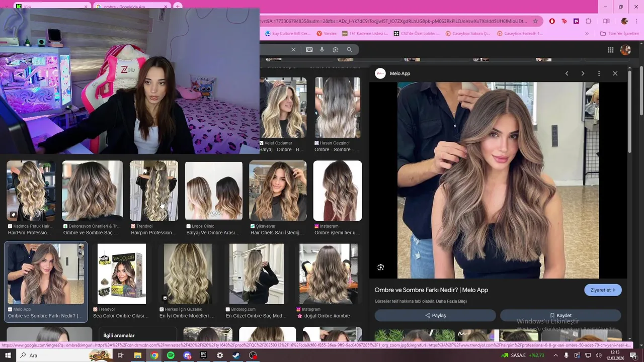Viewport: 644px width, 362px height.
Task: Open the CS2'de Özel Lobiler bookmark
Action: pos(417,34)
